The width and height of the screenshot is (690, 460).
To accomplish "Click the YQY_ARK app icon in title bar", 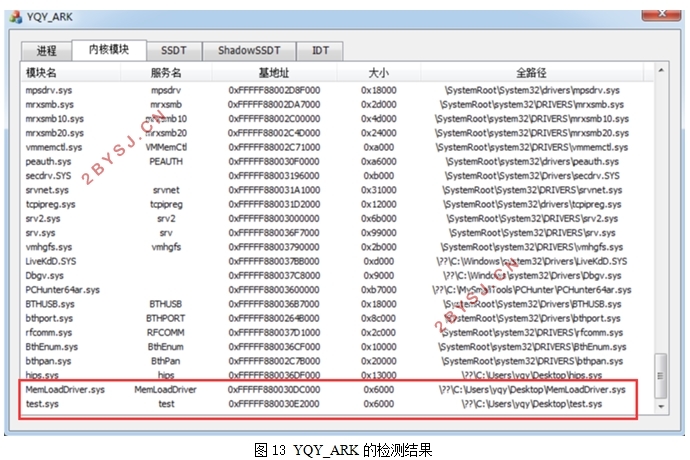I will point(15,17).
